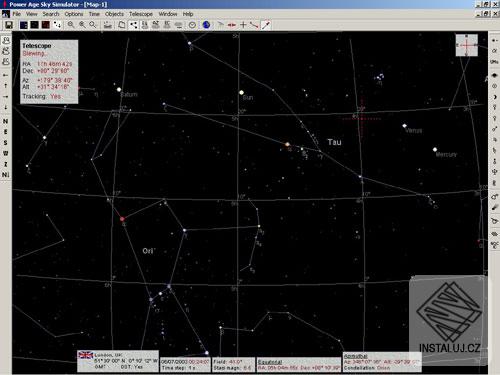Pan view left with arrow icon
The height and width of the screenshot is (375, 500).
coord(6,75)
